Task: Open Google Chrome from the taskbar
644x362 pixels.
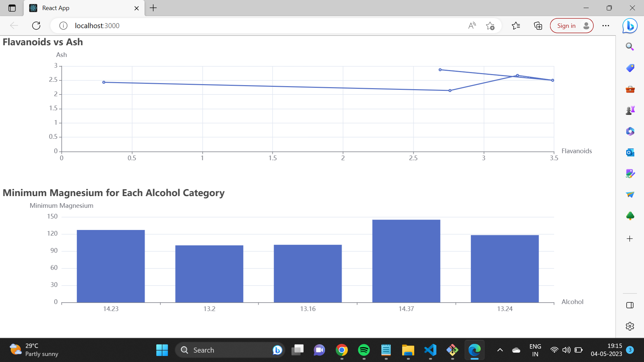Action: 342,350
